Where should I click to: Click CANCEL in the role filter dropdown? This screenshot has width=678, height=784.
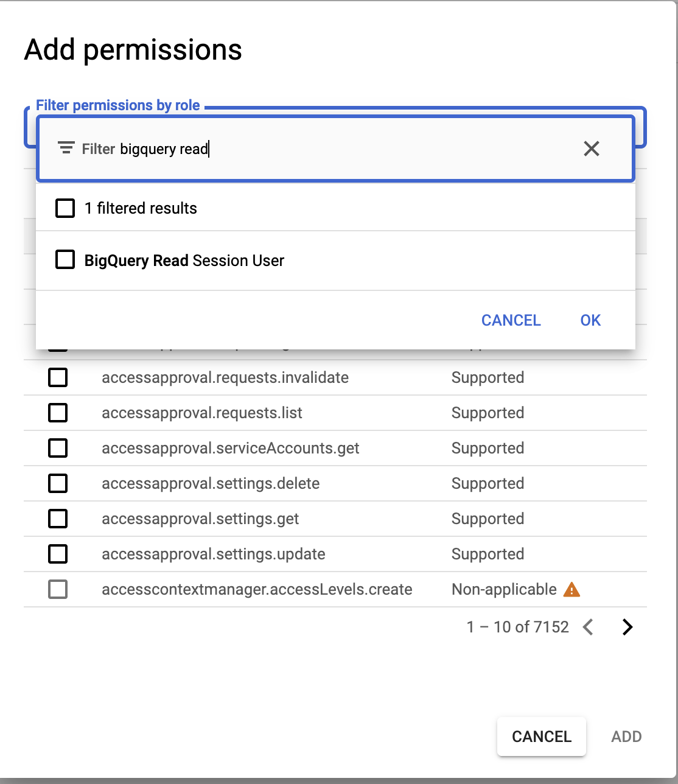[511, 320]
